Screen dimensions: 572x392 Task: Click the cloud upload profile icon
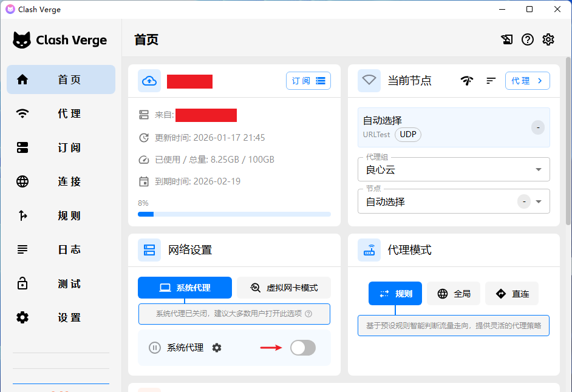point(149,81)
